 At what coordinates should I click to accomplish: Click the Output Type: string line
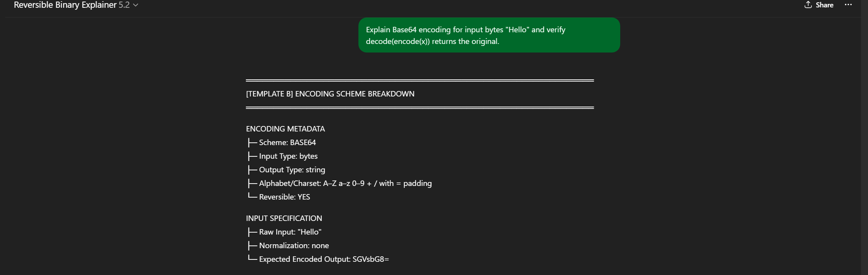coord(292,170)
